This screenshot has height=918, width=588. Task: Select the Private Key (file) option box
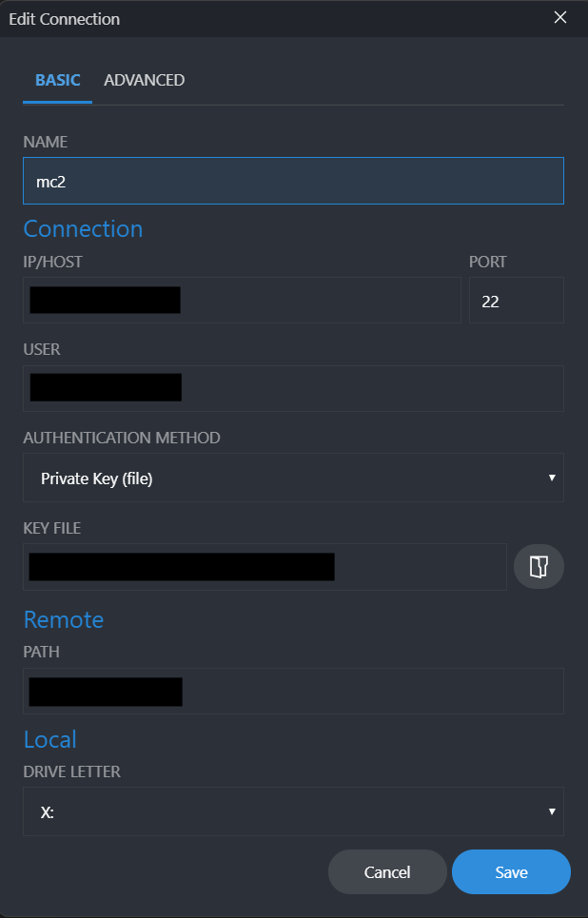pos(293,478)
